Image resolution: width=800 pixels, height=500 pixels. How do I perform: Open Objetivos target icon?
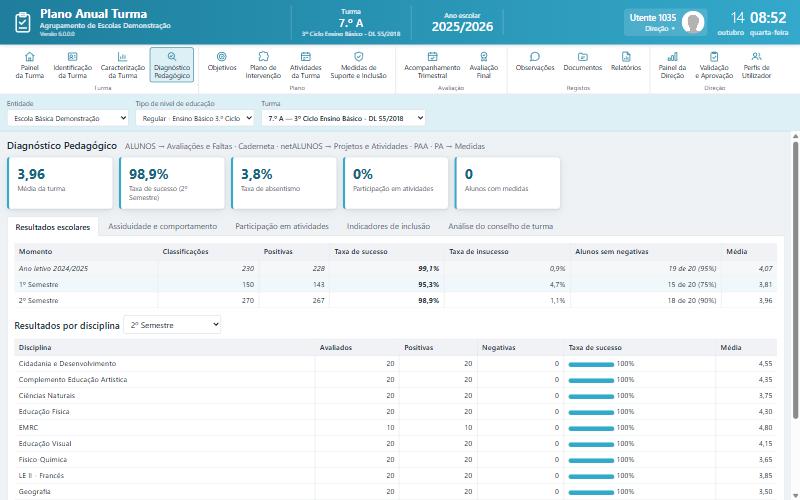click(222, 56)
